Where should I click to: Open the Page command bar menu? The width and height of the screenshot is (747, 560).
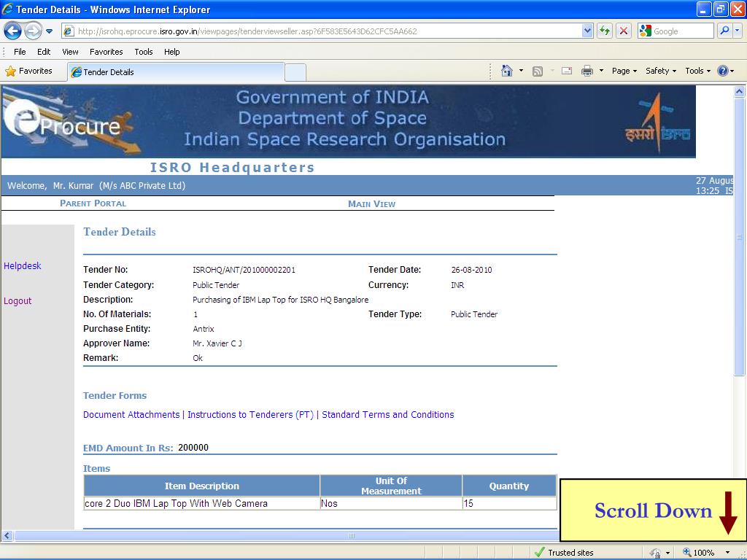pyautogui.click(x=624, y=71)
